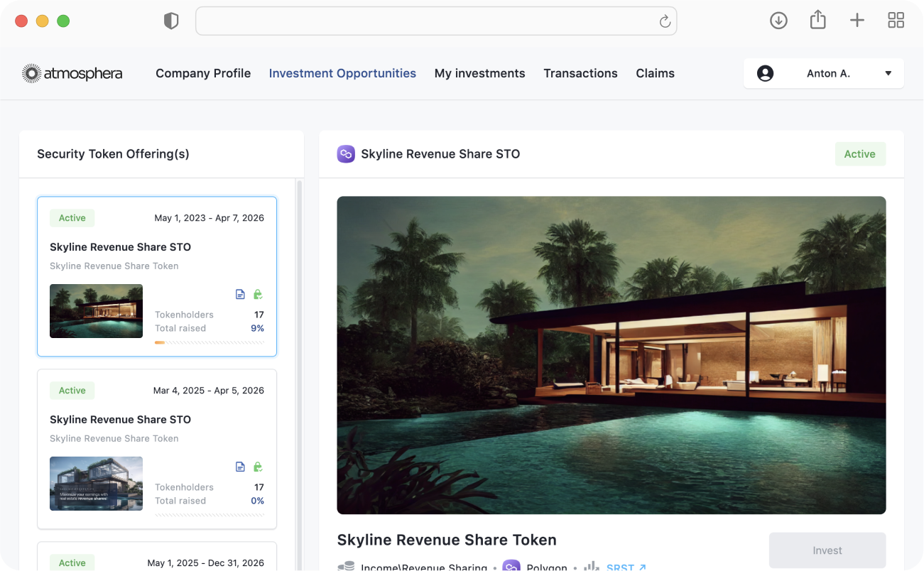Select the card dated May 1, 2025 - Dec 31, 2026
This screenshot has height=571, width=924.
(x=157, y=556)
